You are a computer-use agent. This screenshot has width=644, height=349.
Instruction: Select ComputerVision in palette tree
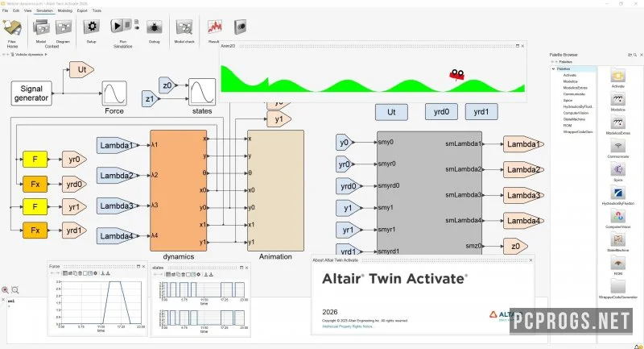(576, 113)
